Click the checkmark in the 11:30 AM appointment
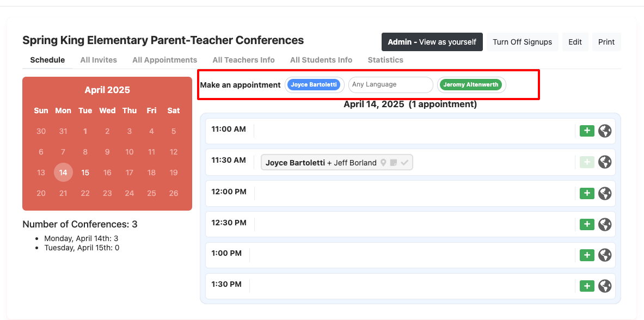Image resolution: width=644 pixels, height=320 pixels. click(404, 162)
